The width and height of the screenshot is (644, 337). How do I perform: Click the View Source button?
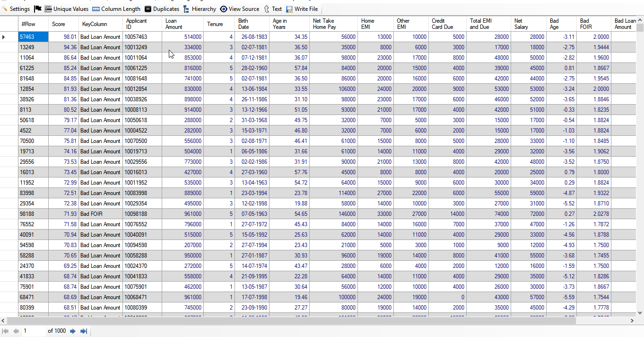240,9
